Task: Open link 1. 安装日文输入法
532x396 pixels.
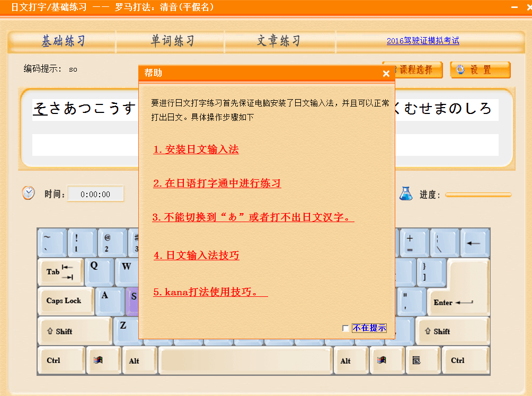Action: [x=196, y=149]
